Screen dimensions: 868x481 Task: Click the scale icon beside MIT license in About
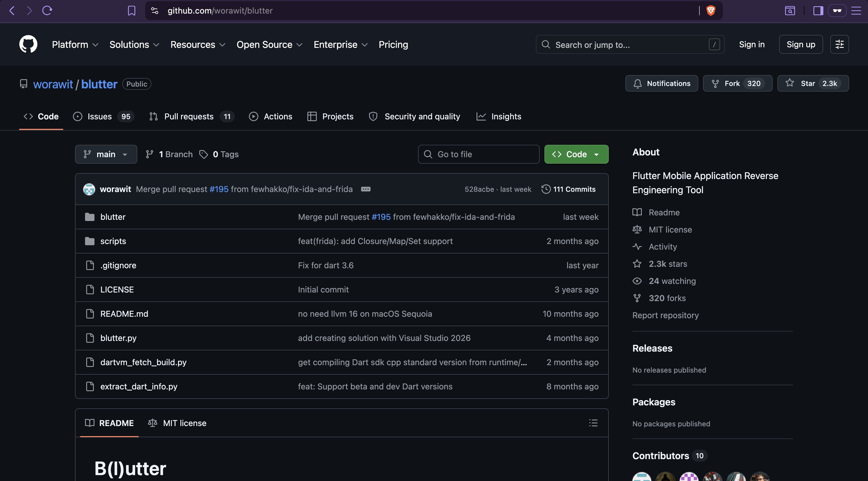[x=637, y=229]
